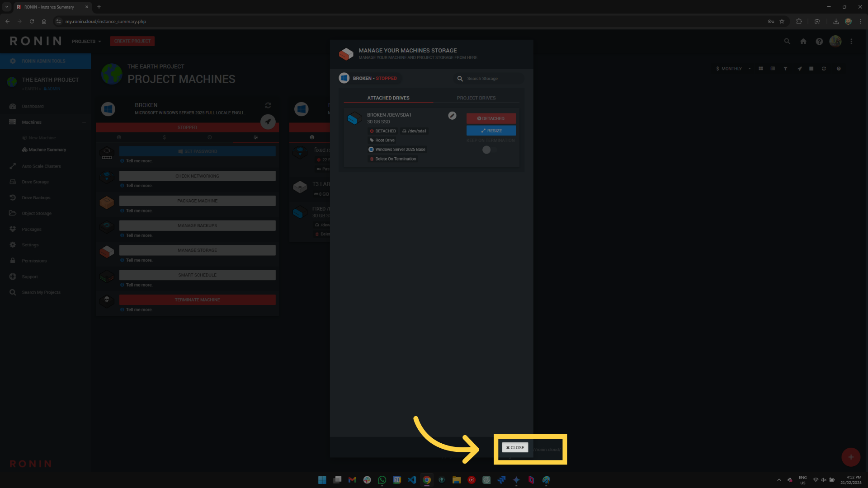Click the Smart Schedule button
This screenshot has width=868, height=488.
(198, 275)
